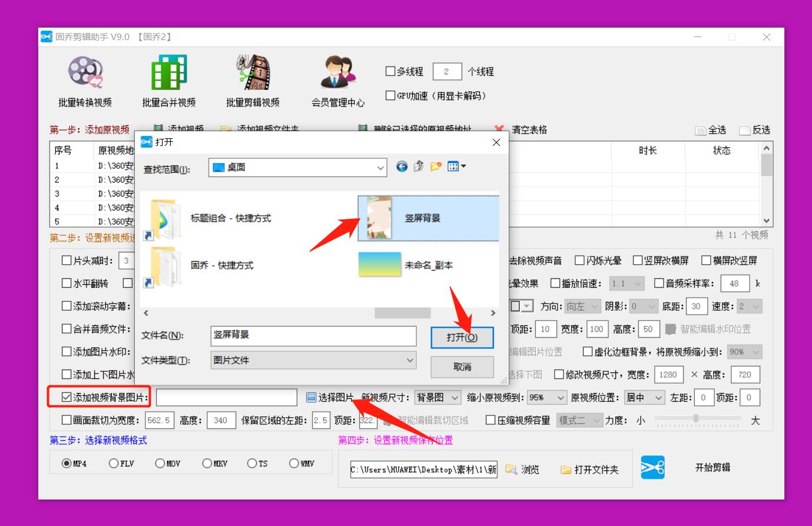Open the 会员管理中心 member center

pos(338,81)
